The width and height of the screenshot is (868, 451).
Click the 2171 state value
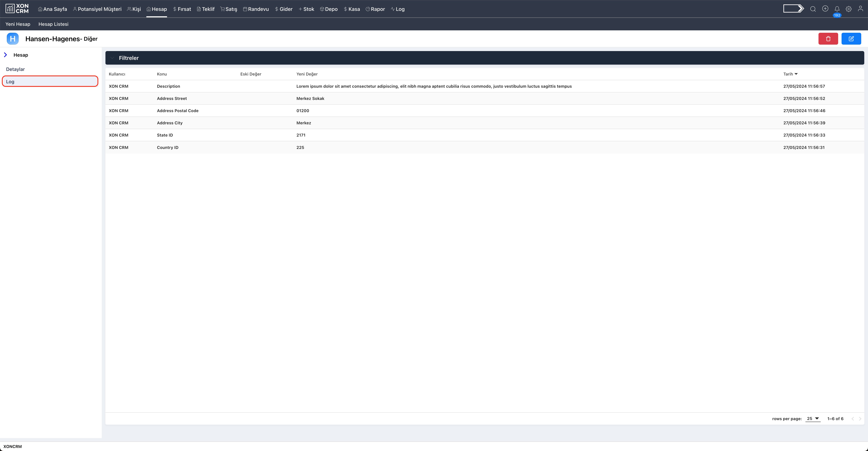coord(301,135)
